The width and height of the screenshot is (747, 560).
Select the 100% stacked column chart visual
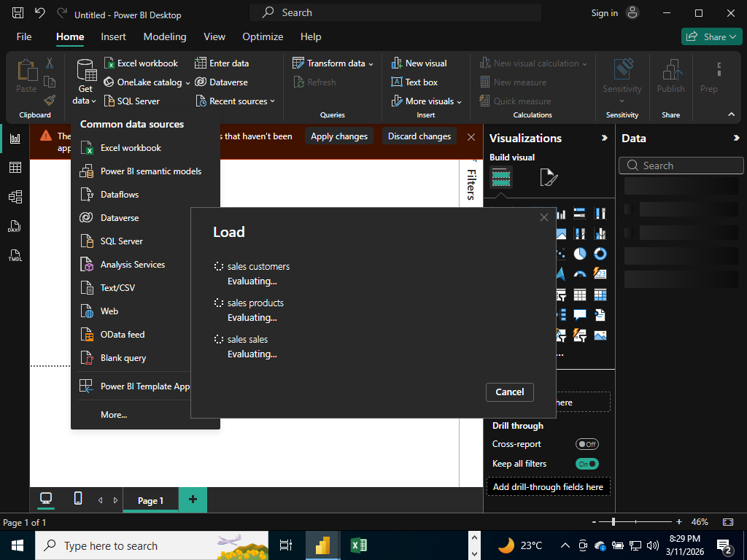click(x=600, y=214)
